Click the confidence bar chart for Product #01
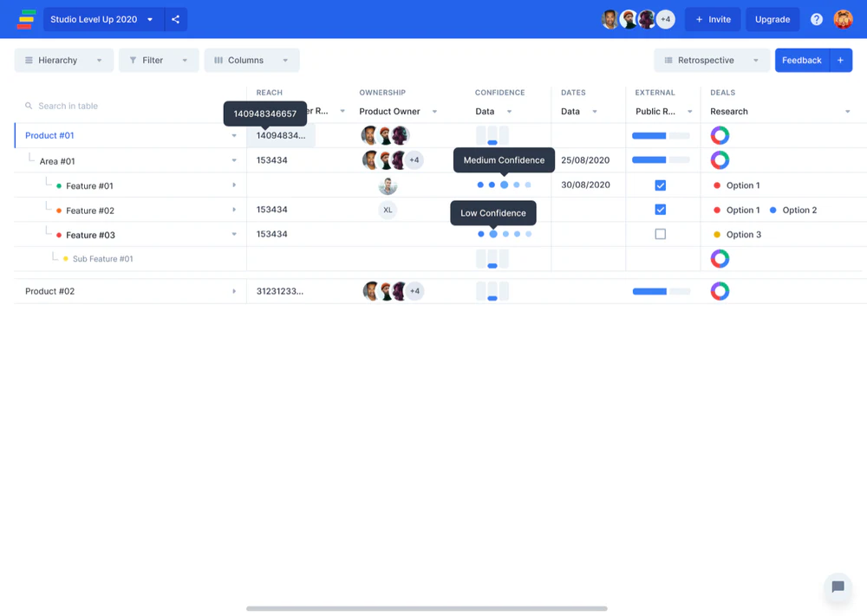867x616 pixels. pyautogui.click(x=492, y=135)
